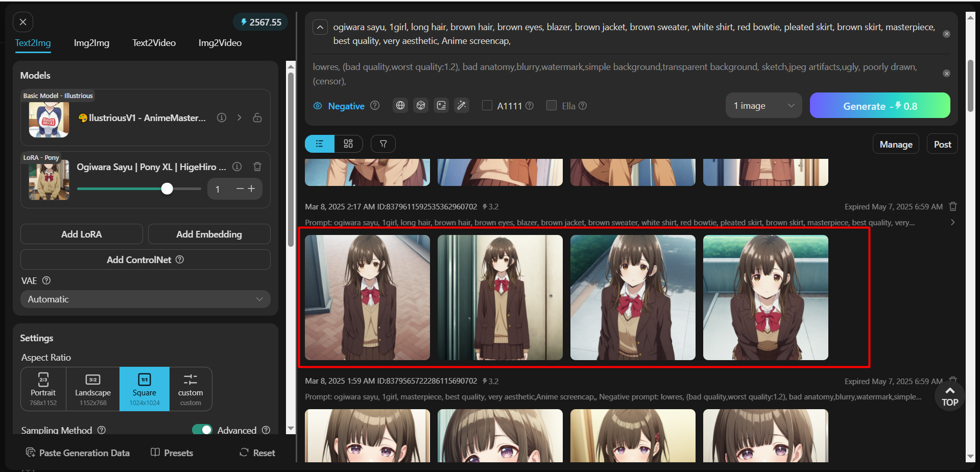Select Landscape 1152x768 aspect ratio
The image size is (980, 472).
point(93,389)
